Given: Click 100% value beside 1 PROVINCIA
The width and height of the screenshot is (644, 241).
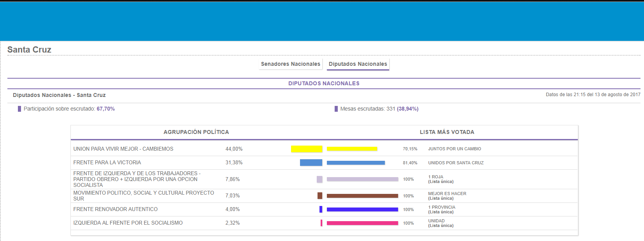Looking at the screenshot, I should 408,209.
